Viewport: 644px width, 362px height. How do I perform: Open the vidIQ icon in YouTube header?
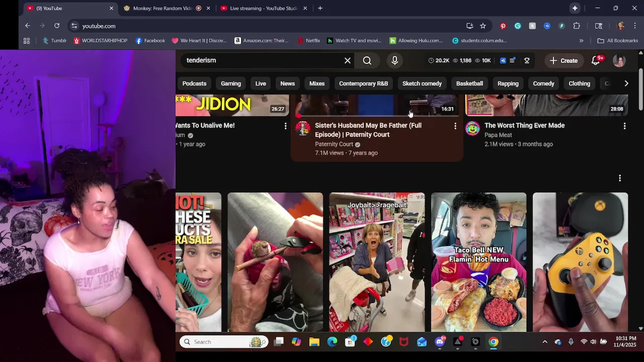coord(503,60)
